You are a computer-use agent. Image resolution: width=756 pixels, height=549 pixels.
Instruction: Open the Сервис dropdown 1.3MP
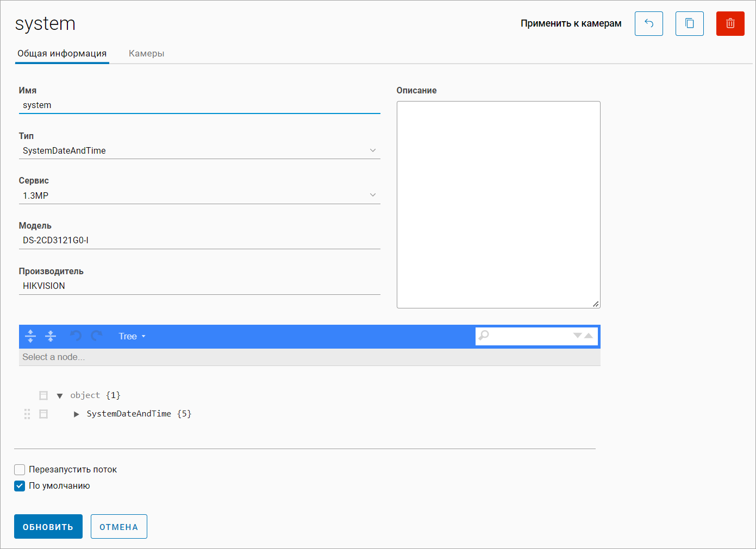(x=199, y=195)
